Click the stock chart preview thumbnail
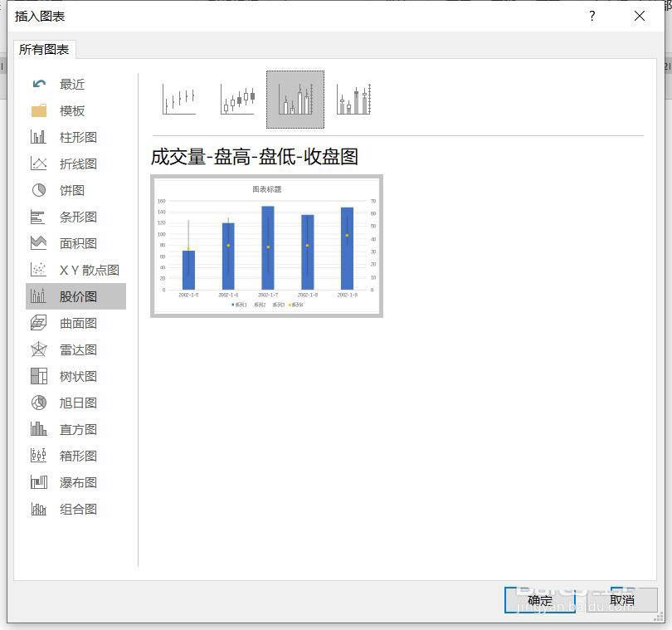Viewport: 672px width, 630px height. [x=266, y=246]
